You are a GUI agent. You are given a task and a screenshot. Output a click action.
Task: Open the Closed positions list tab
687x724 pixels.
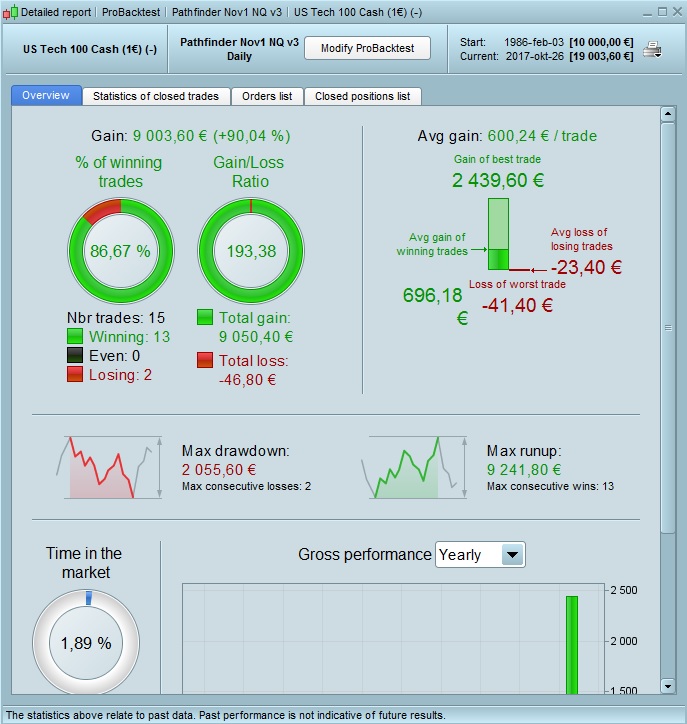(362, 96)
